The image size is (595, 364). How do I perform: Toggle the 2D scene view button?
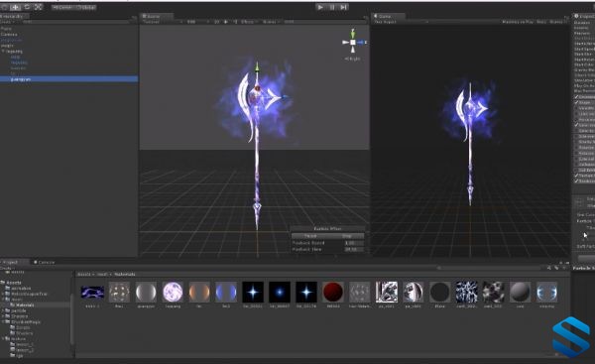(216, 22)
